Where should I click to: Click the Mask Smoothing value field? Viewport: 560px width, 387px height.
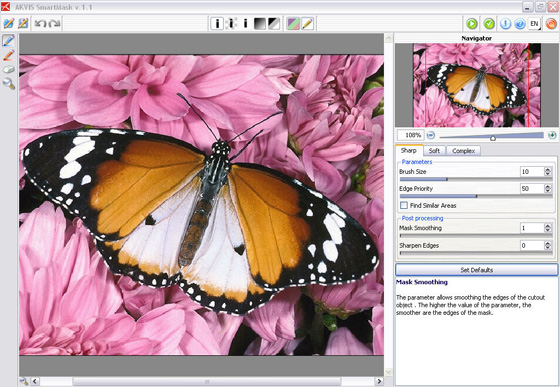coord(531,228)
